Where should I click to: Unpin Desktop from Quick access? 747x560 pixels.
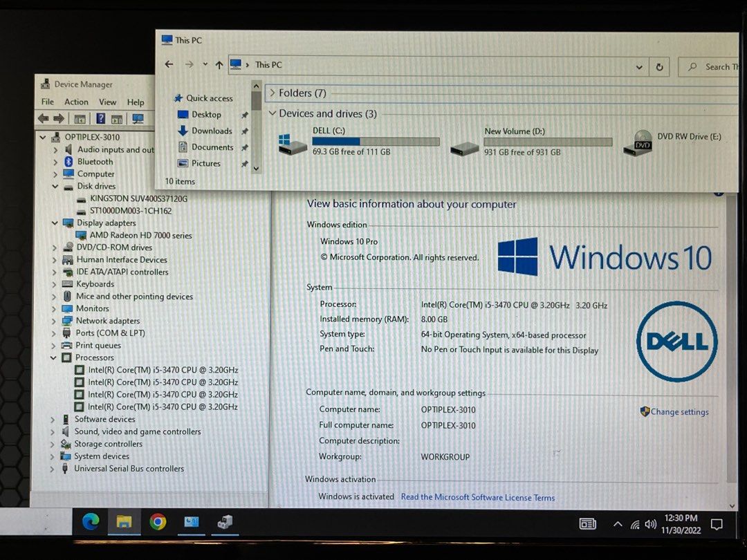[247, 114]
